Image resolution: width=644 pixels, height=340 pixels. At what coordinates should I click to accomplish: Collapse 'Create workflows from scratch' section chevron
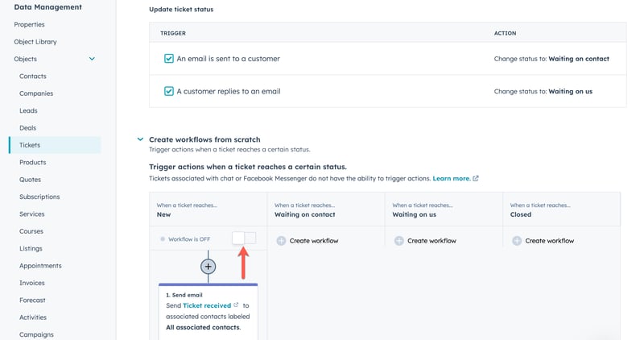pyautogui.click(x=140, y=139)
